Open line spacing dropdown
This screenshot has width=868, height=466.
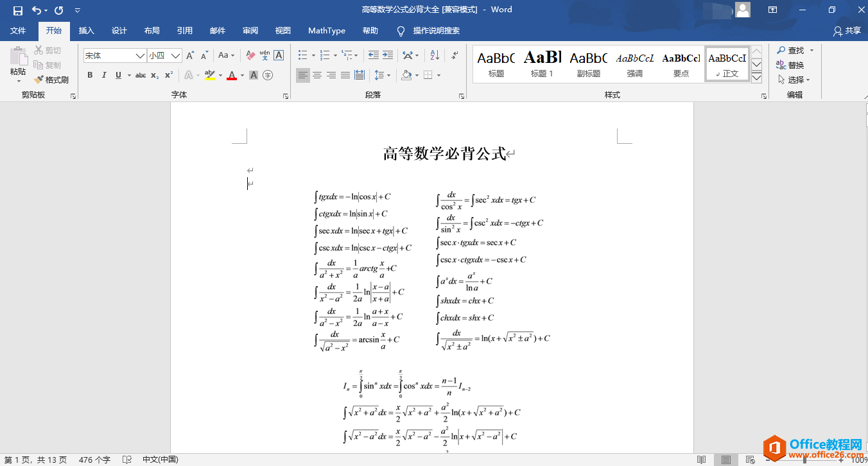pos(382,75)
